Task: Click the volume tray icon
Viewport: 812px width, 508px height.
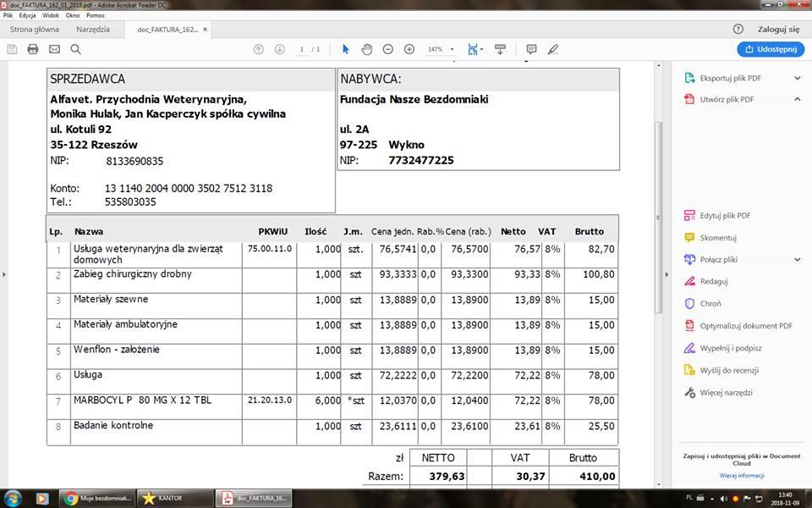Action: click(723, 499)
